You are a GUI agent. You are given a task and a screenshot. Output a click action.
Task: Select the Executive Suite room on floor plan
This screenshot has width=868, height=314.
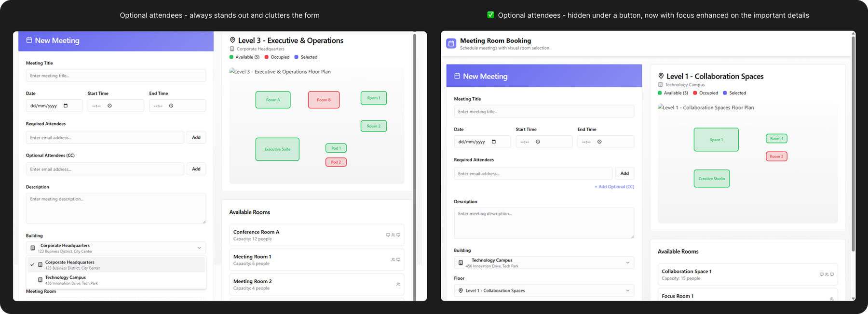(277, 149)
